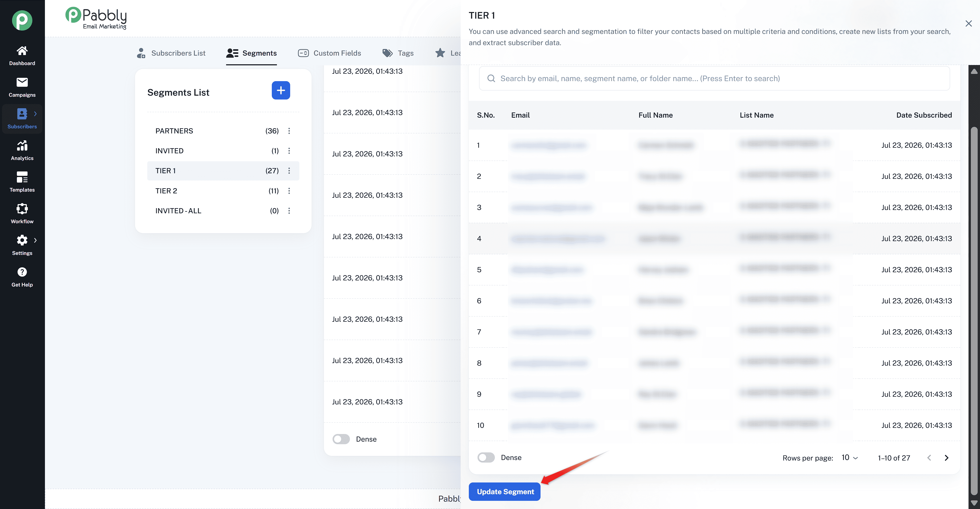This screenshot has width=980, height=509.
Task: Go to previous page of results
Action: [x=929, y=458]
